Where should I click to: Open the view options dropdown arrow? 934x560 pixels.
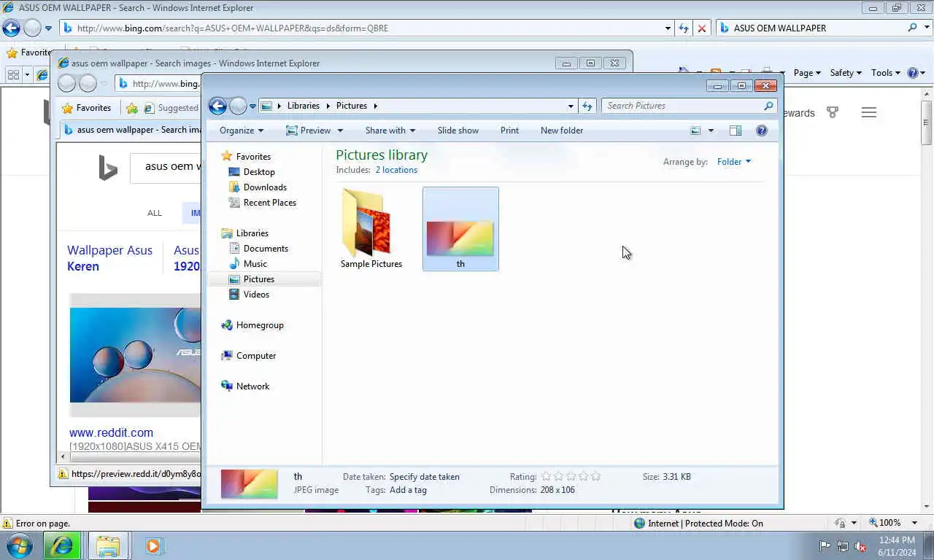point(711,131)
